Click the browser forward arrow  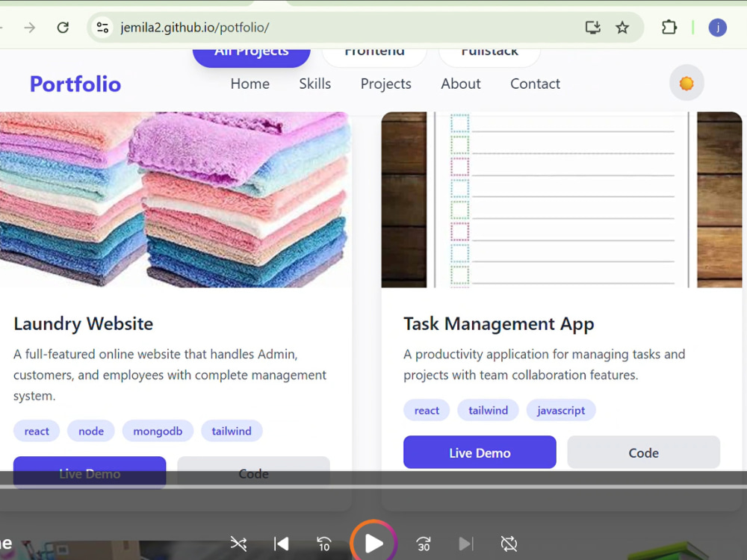click(x=30, y=28)
